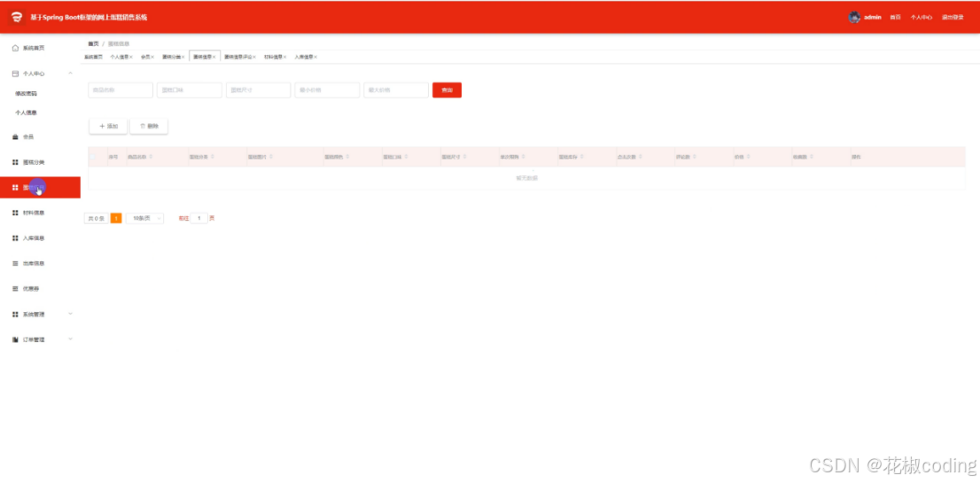Sort table by 商品名称 column arrows
The height and width of the screenshot is (483, 980).
click(150, 157)
